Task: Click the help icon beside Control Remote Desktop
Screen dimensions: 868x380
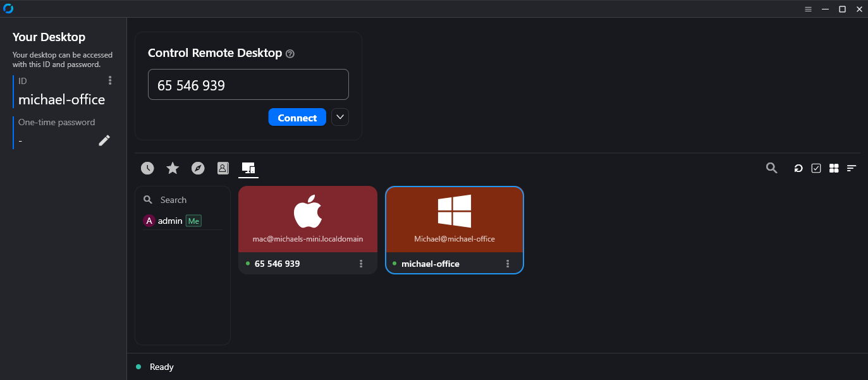Action: [x=290, y=54]
